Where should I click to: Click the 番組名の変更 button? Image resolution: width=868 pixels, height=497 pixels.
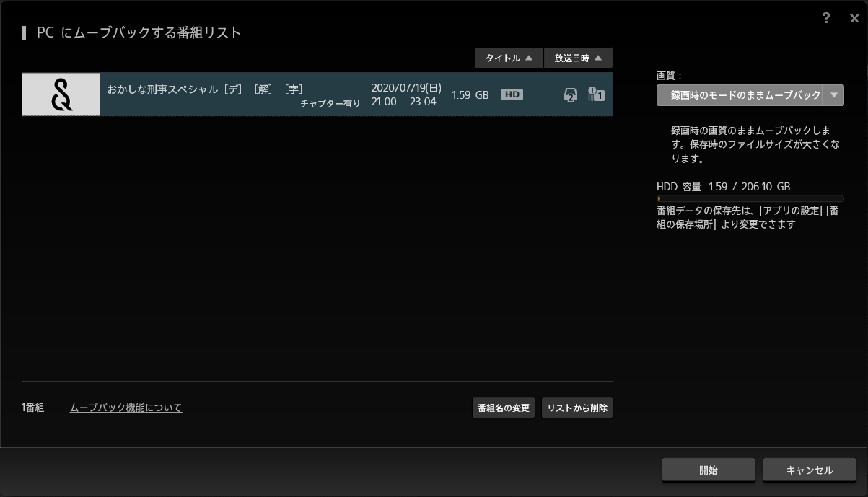click(x=503, y=408)
